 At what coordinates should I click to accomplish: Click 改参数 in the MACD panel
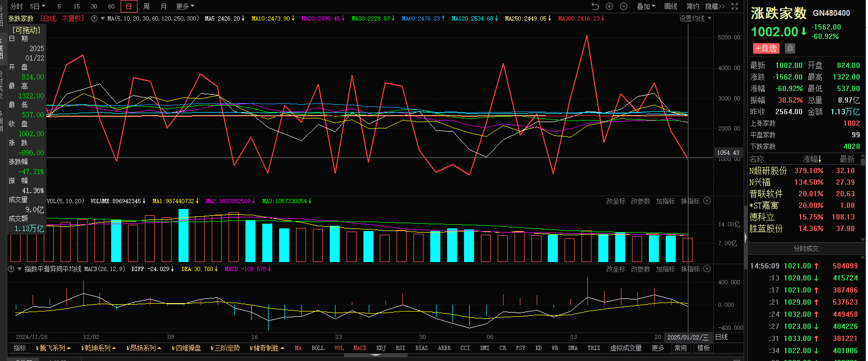[x=640, y=269]
